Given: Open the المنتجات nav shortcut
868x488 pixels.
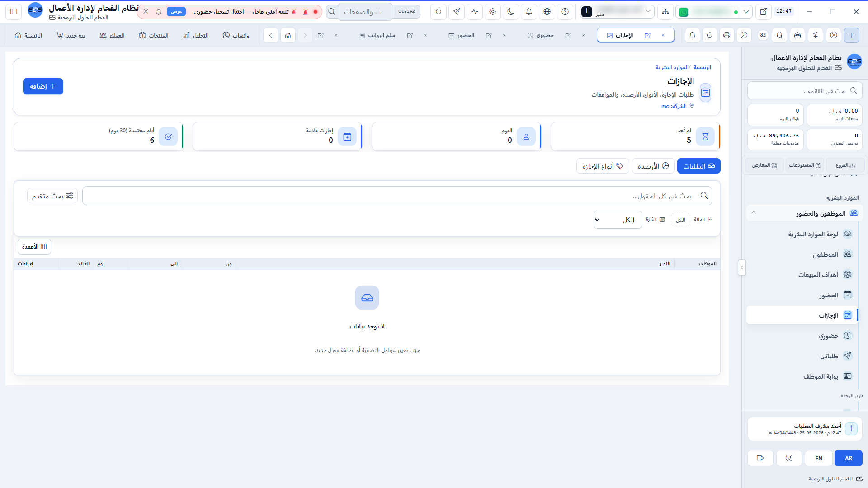Looking at the screenshot, I should coord(154,35).
